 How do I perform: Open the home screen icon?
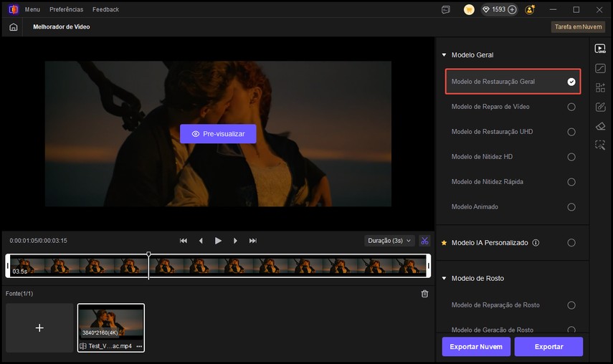point(14,27)
